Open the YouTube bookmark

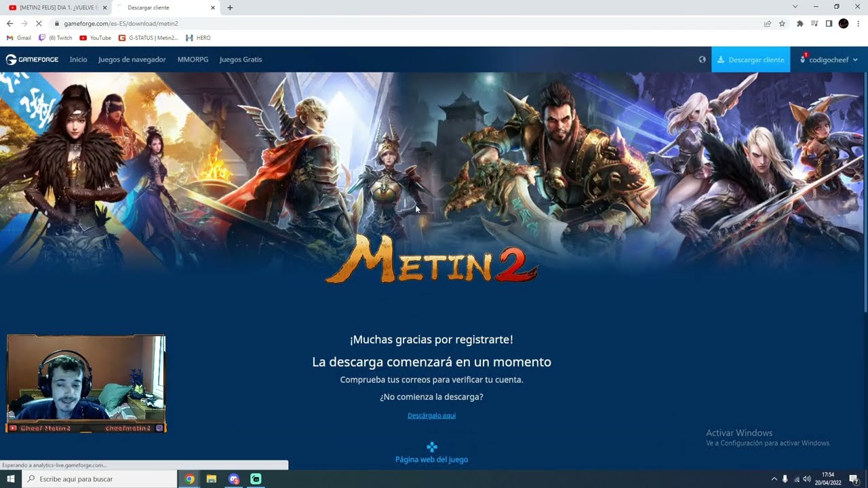pos(95,38)
